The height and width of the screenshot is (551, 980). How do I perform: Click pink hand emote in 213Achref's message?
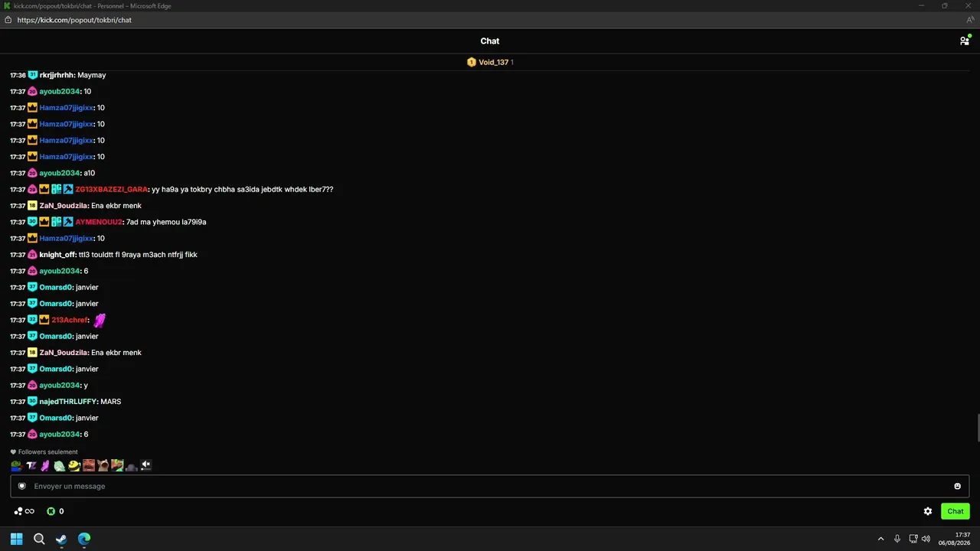tap(100, 320)
